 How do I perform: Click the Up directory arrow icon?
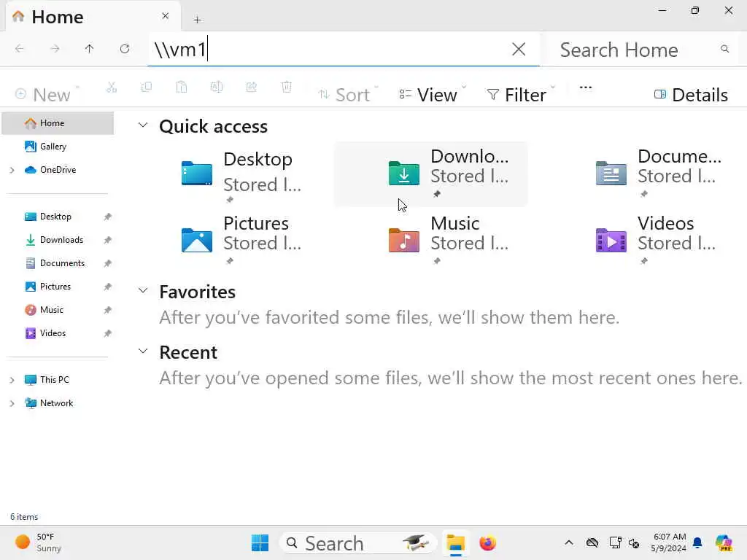89,49
